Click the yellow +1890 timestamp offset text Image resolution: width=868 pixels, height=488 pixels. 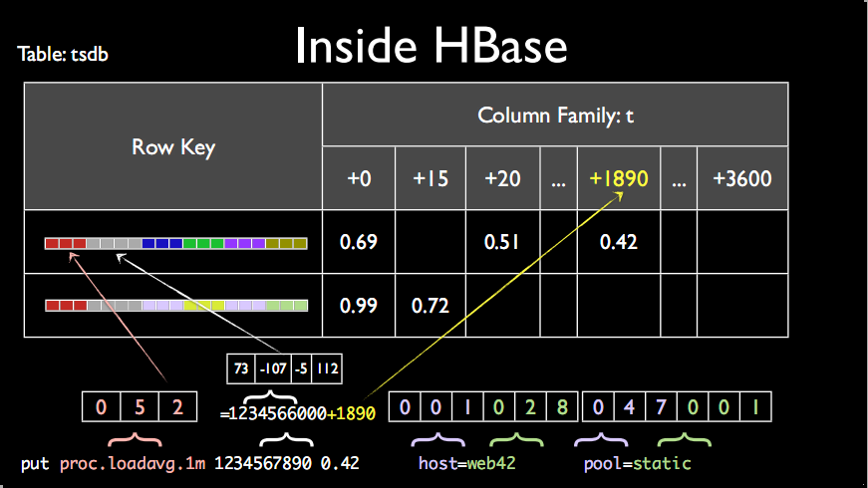coord(351,413)
